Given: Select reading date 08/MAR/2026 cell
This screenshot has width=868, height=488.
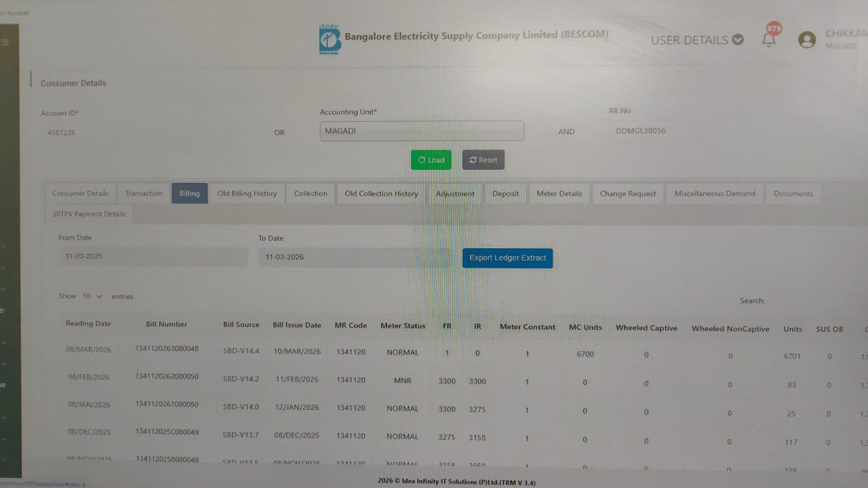Looking at the screenshot, I should pyautogui.click(x=88, y=350).
